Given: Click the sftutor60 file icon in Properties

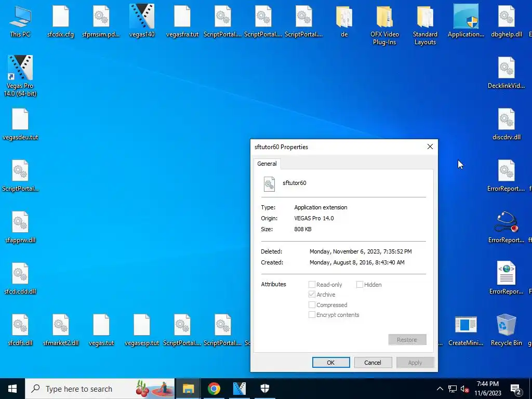Looking at the screenshot, I should pos(270,183).
